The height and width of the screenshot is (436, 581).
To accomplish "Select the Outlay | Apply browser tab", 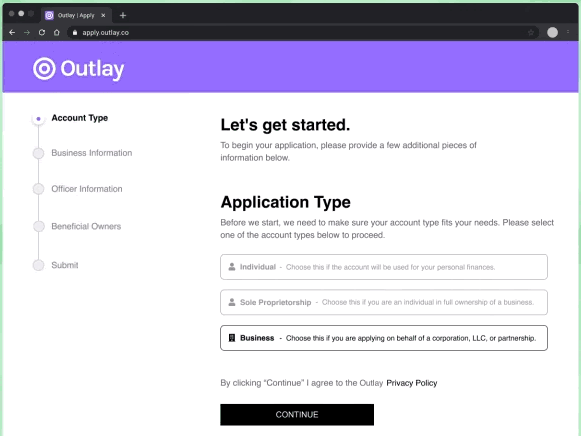I will [x=76, y=15].
